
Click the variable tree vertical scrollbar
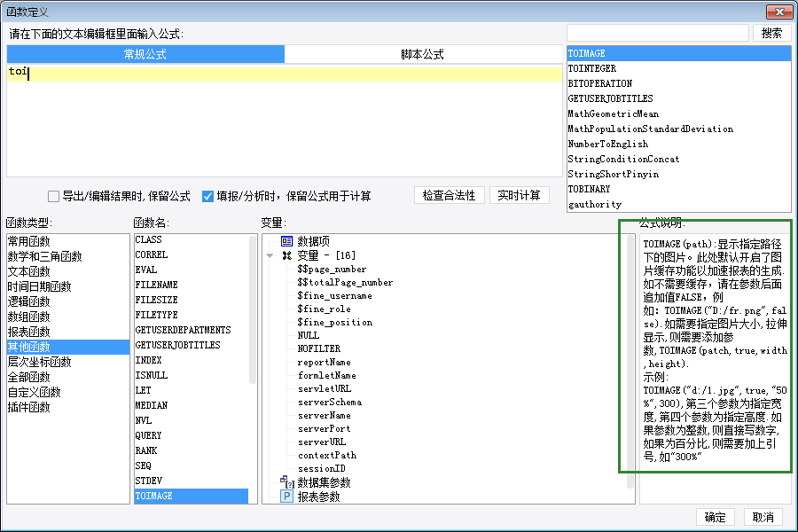tap(630, 361)
